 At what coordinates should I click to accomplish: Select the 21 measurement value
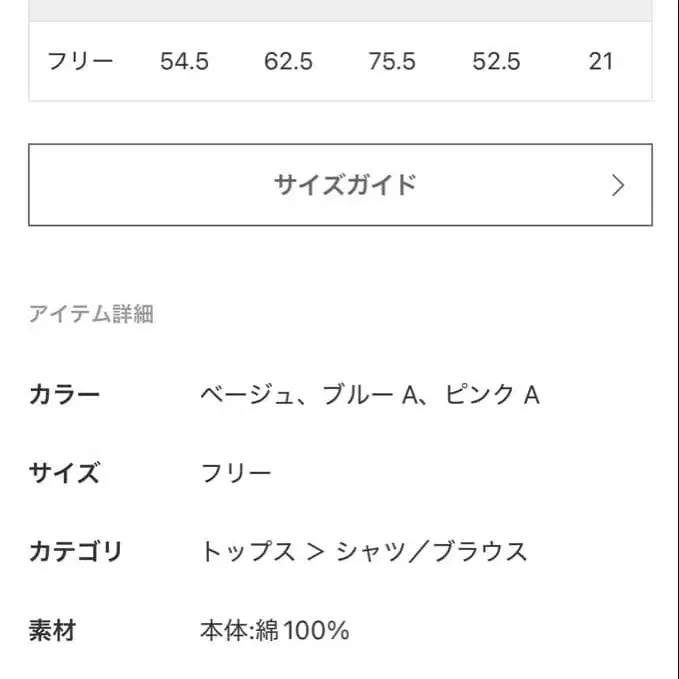pos(600,61)
